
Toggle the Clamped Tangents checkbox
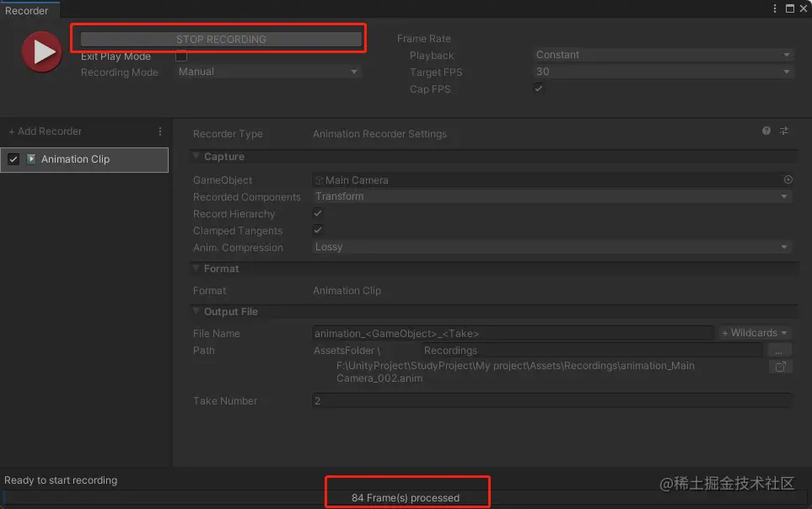318,230
